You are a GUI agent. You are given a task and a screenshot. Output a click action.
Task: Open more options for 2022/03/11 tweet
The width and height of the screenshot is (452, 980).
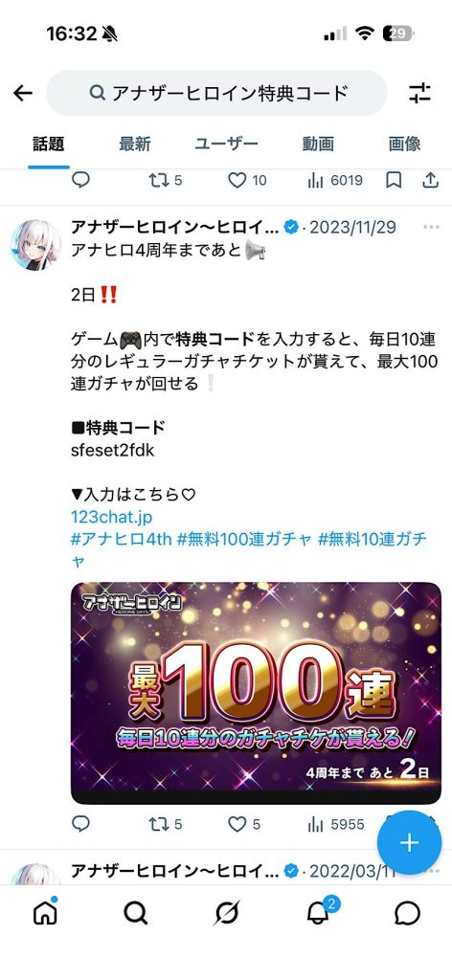pyautogui.click(x=433, y=871)
